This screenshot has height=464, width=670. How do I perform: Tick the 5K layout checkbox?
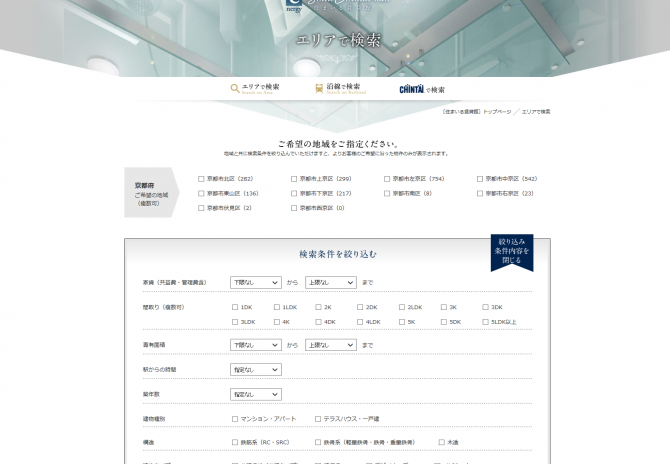(402, 322)
